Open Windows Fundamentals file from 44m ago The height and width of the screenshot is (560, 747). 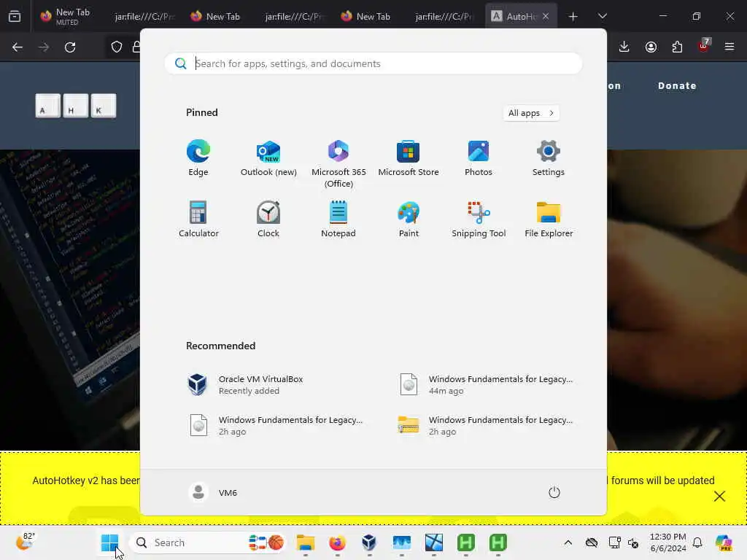tap(486, 385)
